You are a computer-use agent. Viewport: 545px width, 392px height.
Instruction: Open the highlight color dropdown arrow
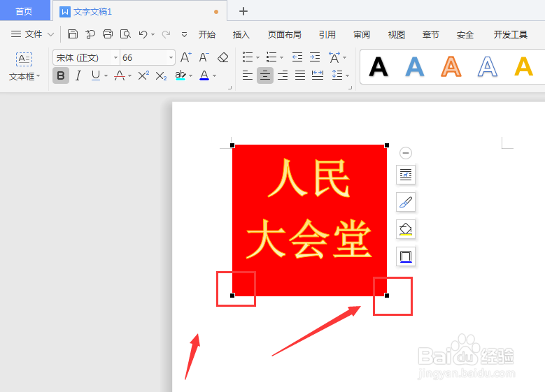pos(190,75)
